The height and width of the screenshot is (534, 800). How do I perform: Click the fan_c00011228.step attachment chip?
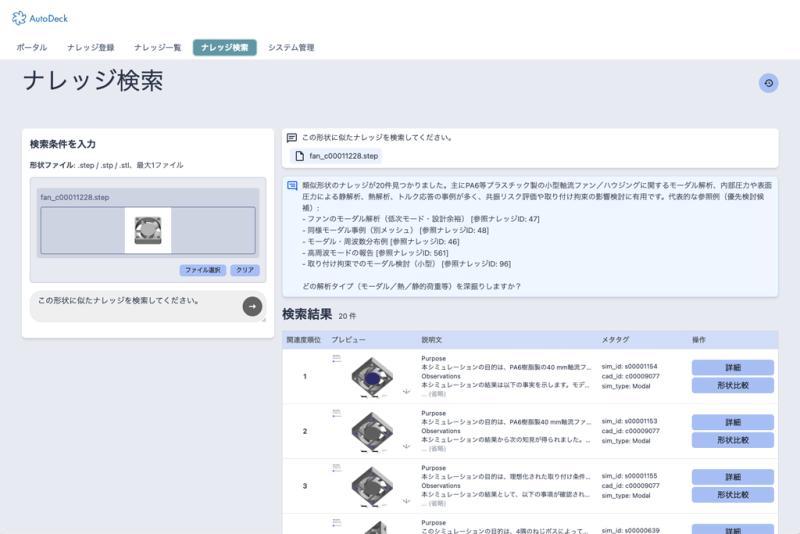tap(337, 156)
